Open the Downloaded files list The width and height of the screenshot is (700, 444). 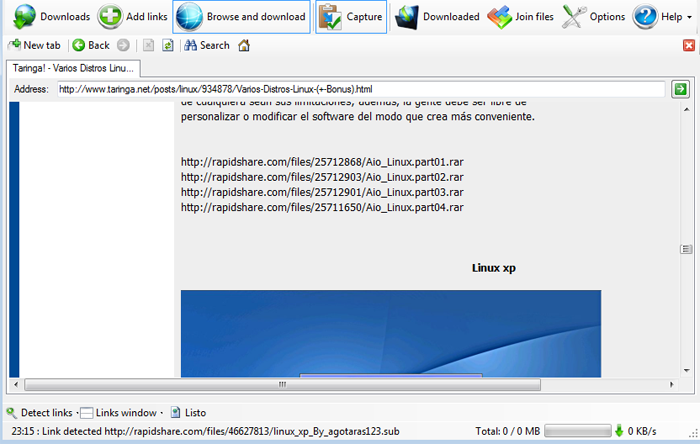pos(438,17)
